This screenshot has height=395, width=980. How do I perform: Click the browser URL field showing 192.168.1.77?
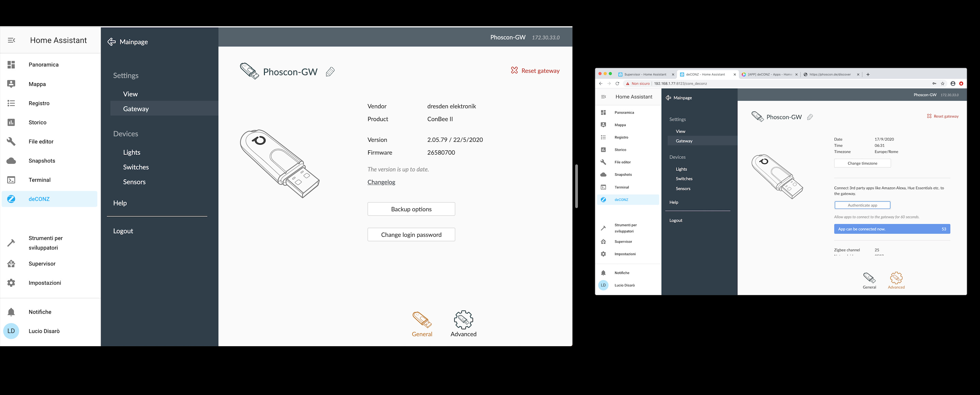(x=680, y=84)
